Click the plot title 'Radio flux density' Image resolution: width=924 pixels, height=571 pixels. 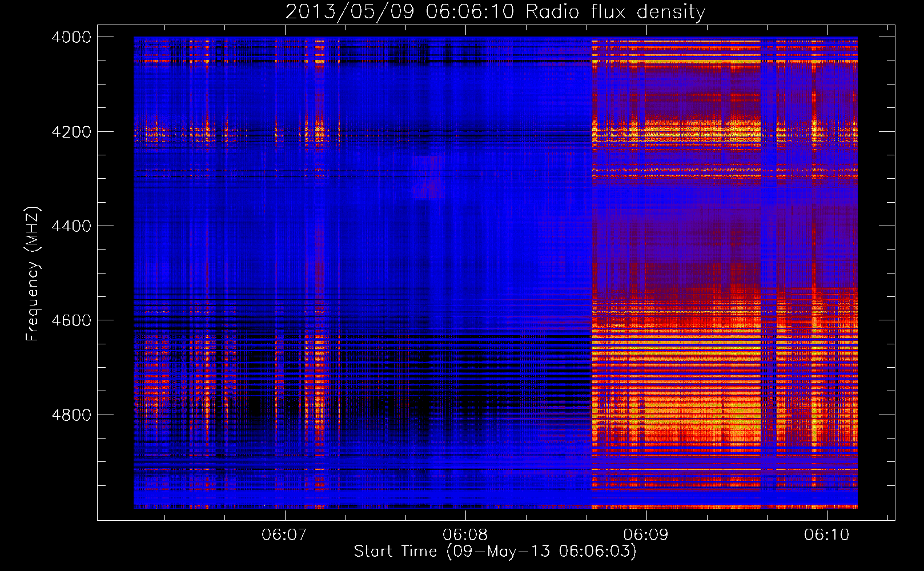616,12
